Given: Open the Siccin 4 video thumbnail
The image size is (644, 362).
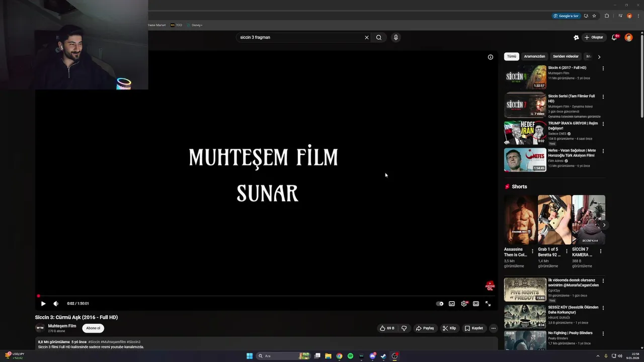Looking at the screenshot, I should (x=525, y=77).
